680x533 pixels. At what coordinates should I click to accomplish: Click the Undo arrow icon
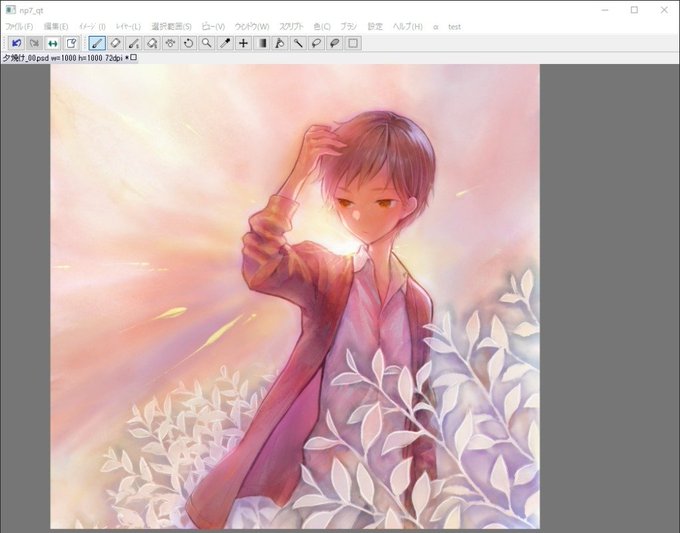coord(16,43)
